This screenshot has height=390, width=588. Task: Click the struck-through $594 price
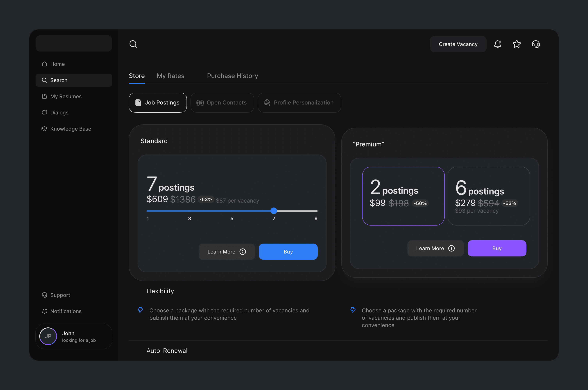[x=489, y=203]
